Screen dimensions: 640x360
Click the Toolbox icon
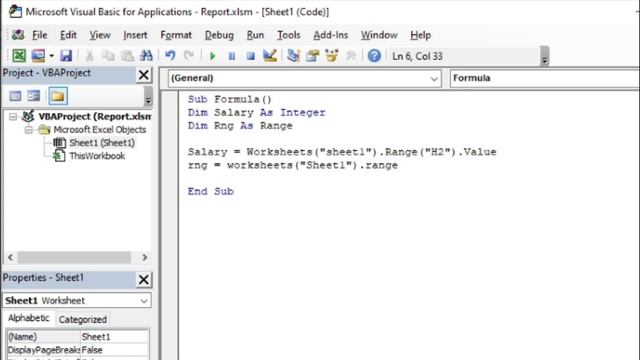coord(351,56)
